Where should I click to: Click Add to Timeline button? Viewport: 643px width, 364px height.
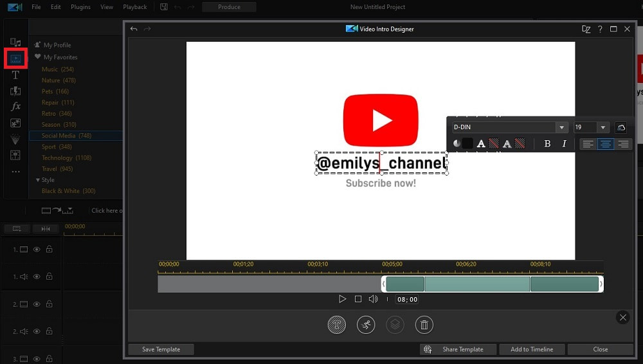532,349
